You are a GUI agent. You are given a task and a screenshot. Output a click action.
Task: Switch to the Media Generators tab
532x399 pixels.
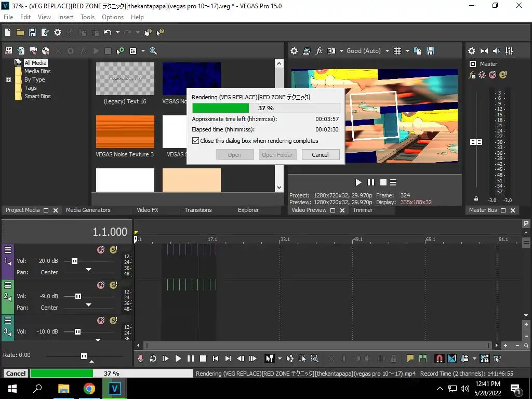tap(88, 210)
